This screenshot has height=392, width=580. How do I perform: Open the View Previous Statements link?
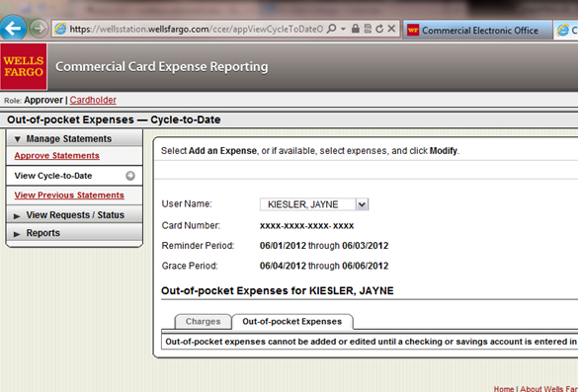pyautogui.click(x=69, y=195)
